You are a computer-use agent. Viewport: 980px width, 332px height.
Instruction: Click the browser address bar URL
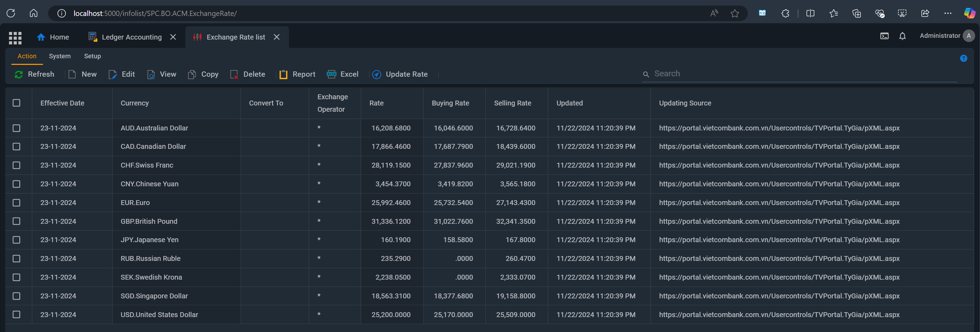(155, 13)
